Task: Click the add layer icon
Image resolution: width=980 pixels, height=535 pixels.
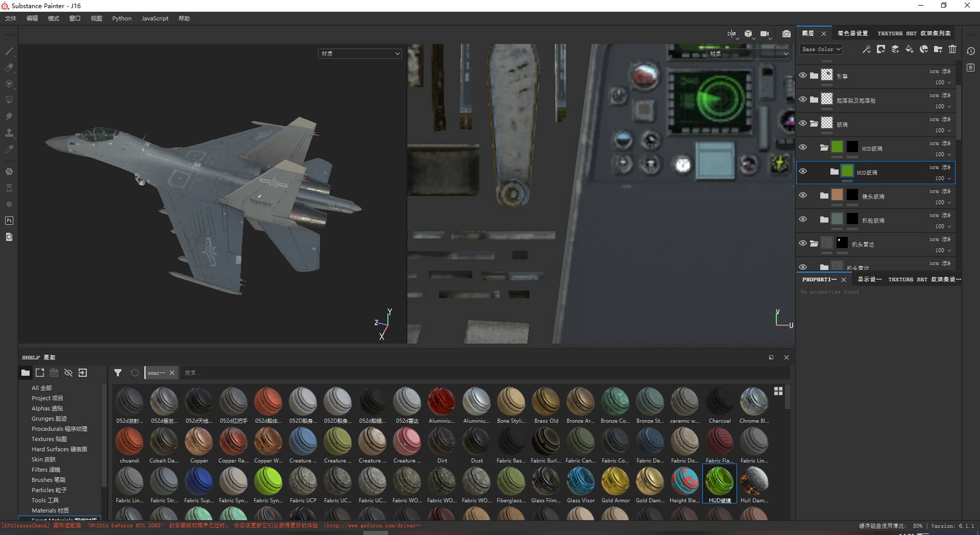Action: tap(895, 49)
